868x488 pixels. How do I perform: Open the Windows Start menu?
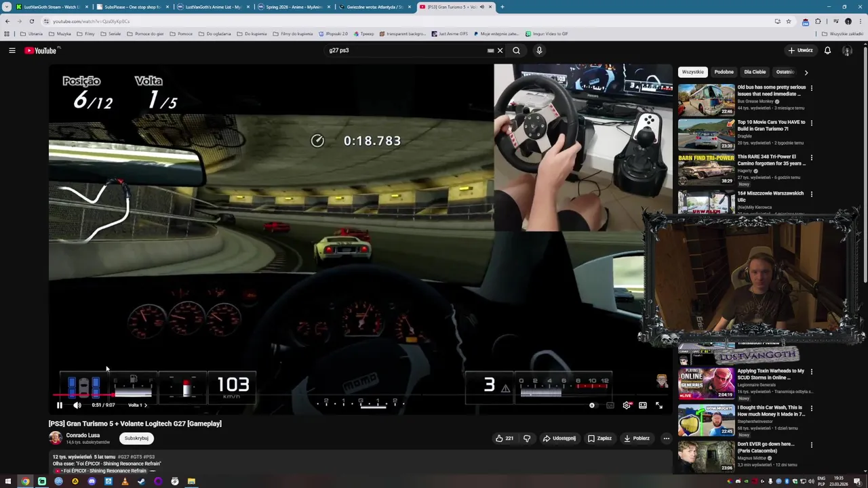click(x=9, y=482)
